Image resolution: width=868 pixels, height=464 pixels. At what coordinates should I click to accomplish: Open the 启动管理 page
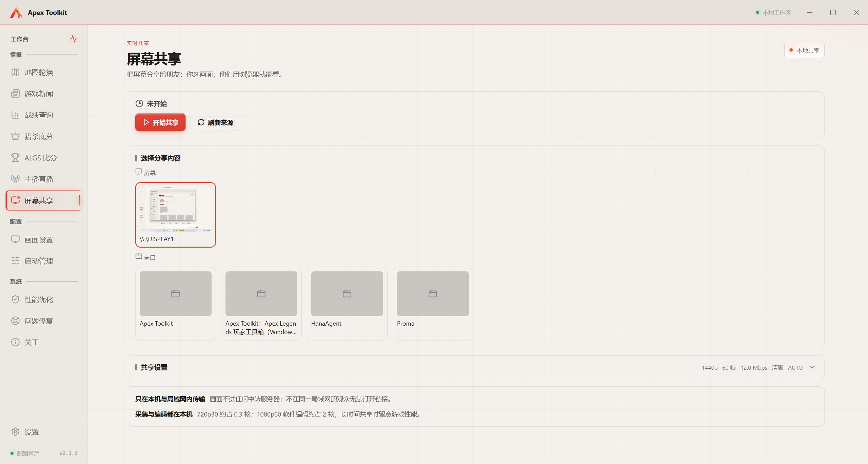point(44,261)
